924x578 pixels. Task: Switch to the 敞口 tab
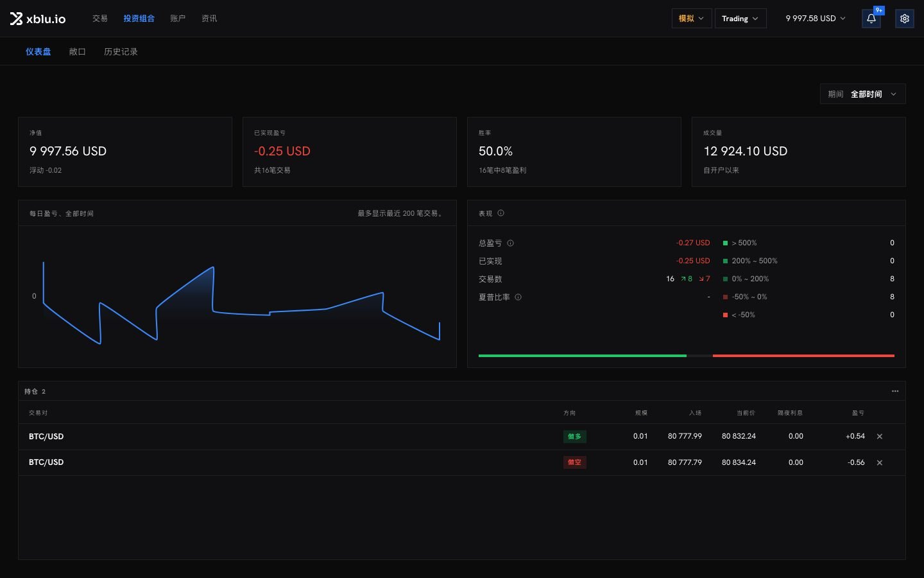click(78, 51)
